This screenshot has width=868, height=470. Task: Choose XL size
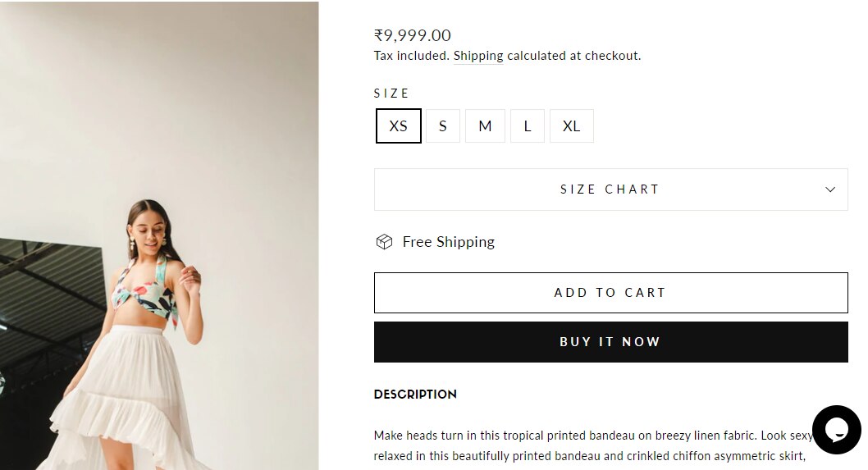[x=571, y=126]
